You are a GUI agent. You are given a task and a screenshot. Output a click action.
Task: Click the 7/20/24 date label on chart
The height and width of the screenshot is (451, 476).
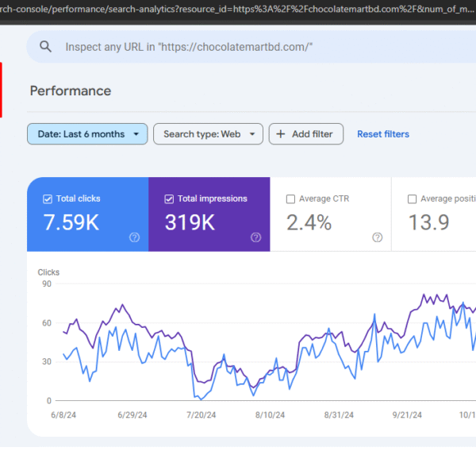(x=201, y=414)
